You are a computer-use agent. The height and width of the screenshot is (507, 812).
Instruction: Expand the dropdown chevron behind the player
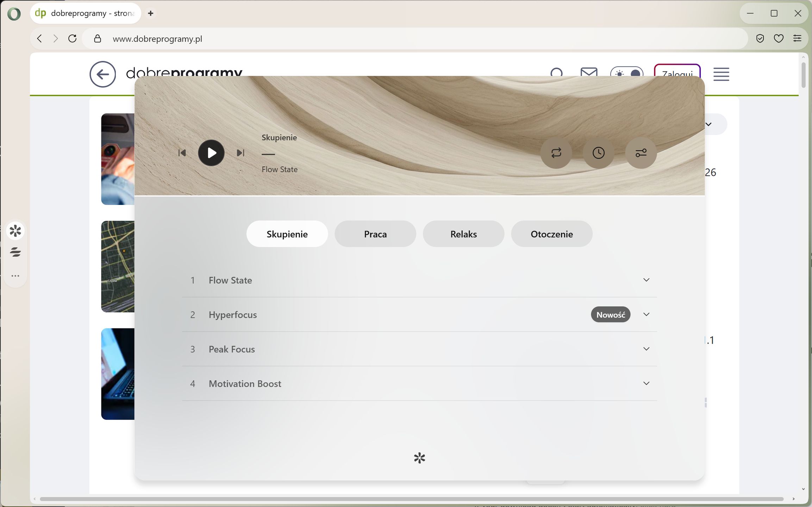pyautogui.click(x=709, y=124)
